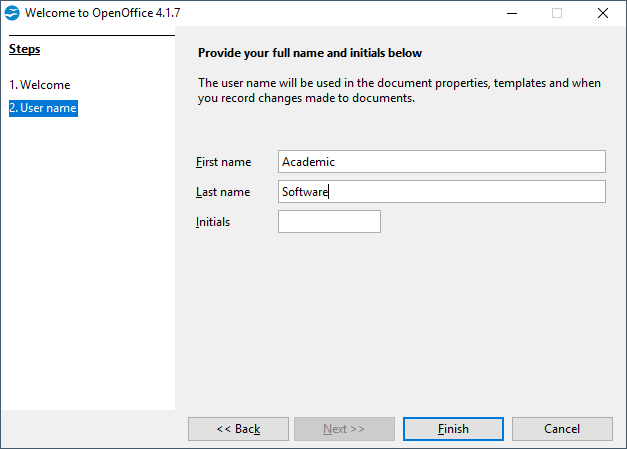Screen dimensions: 627x449
Task: Click the paragraph starting "The user name will be used"
Action: point(399,90)
